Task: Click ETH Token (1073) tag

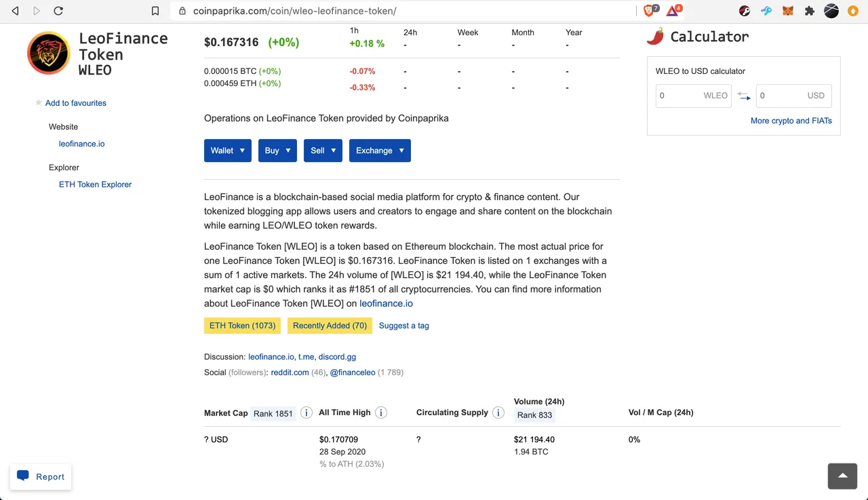Action: point(243,326)
